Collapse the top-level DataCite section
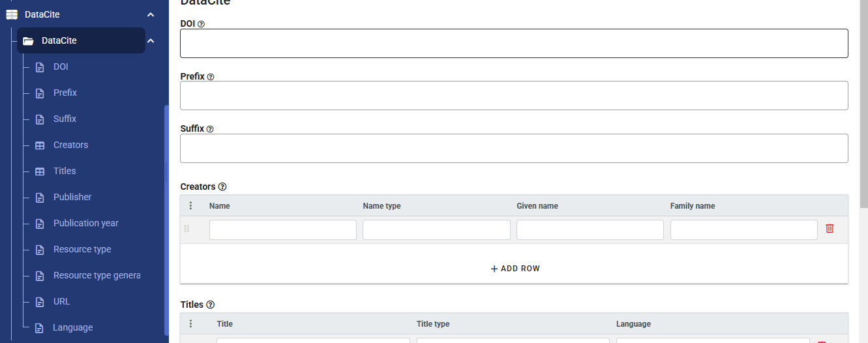This screenshot has height=343, width=868. tap(151, 14)
